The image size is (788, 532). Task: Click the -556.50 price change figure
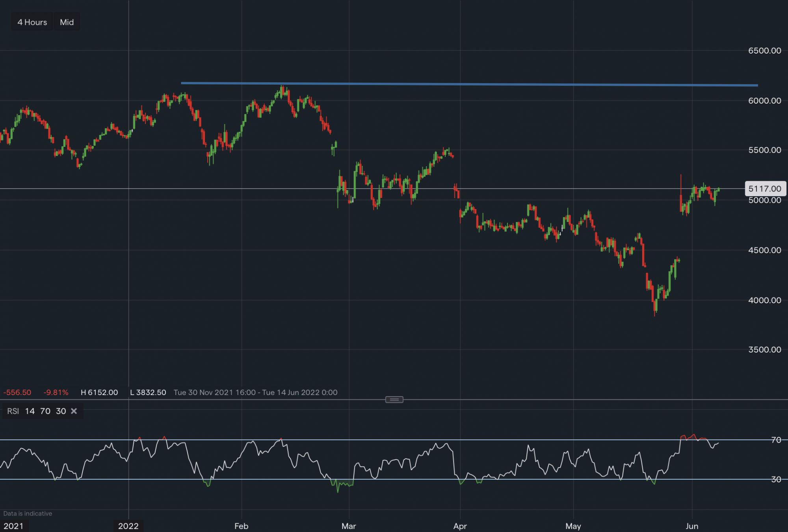(18, 392)
